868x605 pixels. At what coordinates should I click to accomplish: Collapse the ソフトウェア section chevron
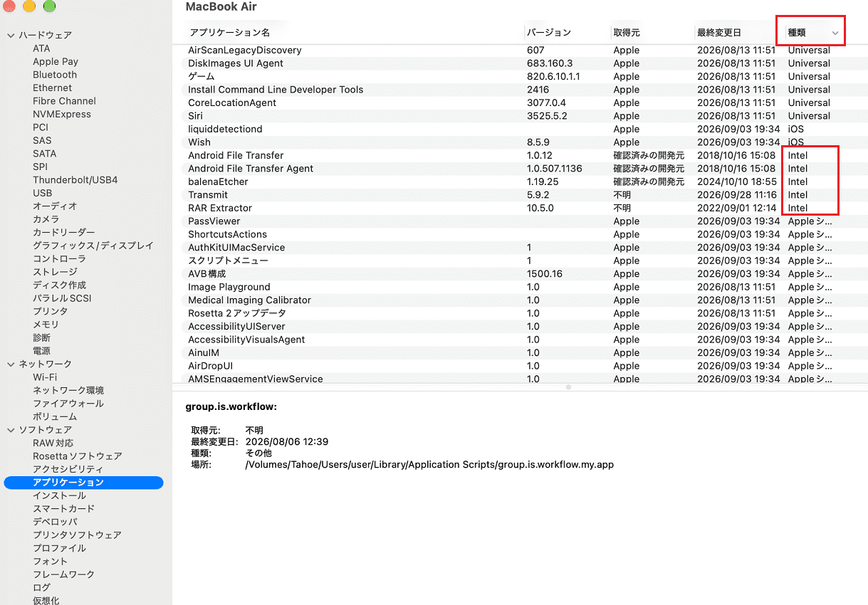coord(11,430)
